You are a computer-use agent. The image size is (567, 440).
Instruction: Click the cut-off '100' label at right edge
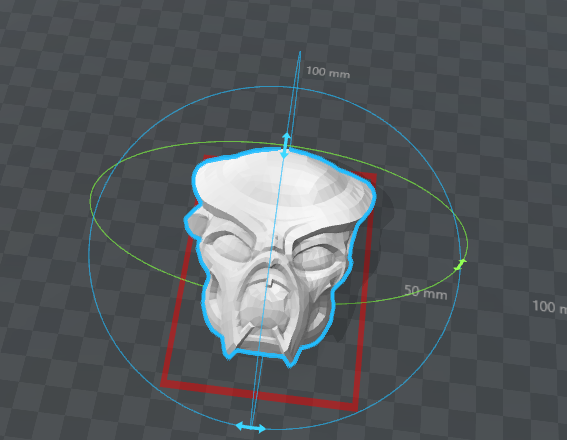click(x=549, y=307)
